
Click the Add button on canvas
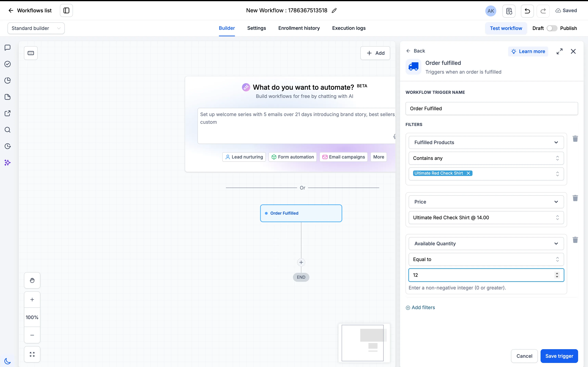(x=375, y=53)
